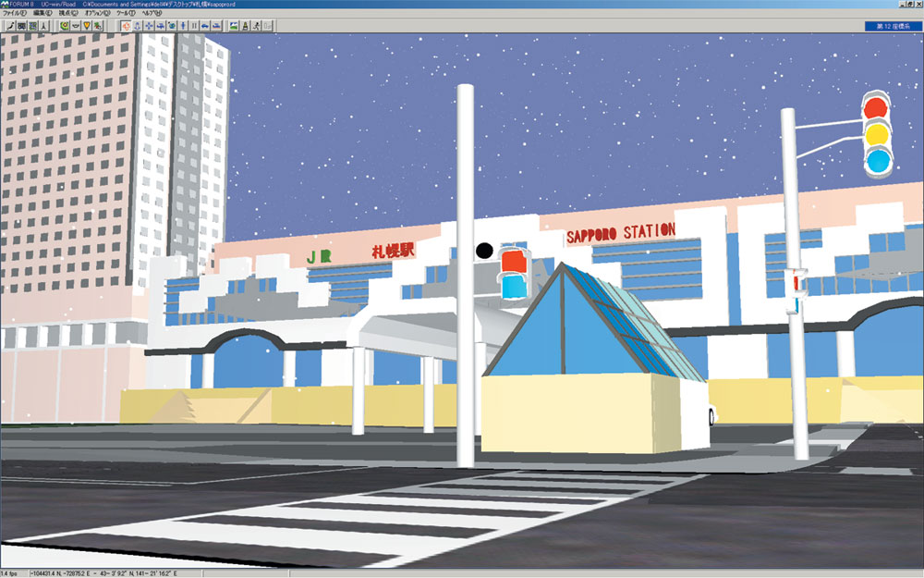Open the ファイル(F) menu

[15, 13]
